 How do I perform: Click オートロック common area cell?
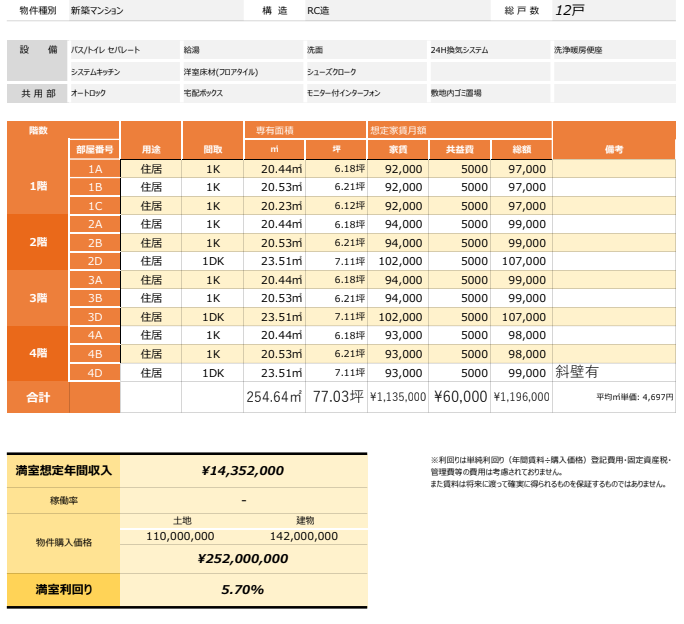click(124, 93)
